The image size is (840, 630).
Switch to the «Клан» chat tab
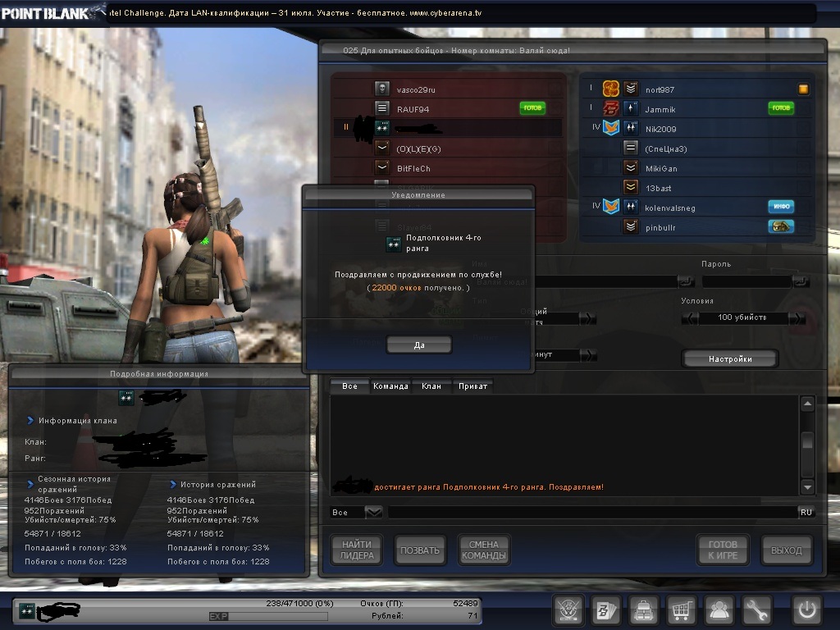pyautogui.click(x=431, y=386)
